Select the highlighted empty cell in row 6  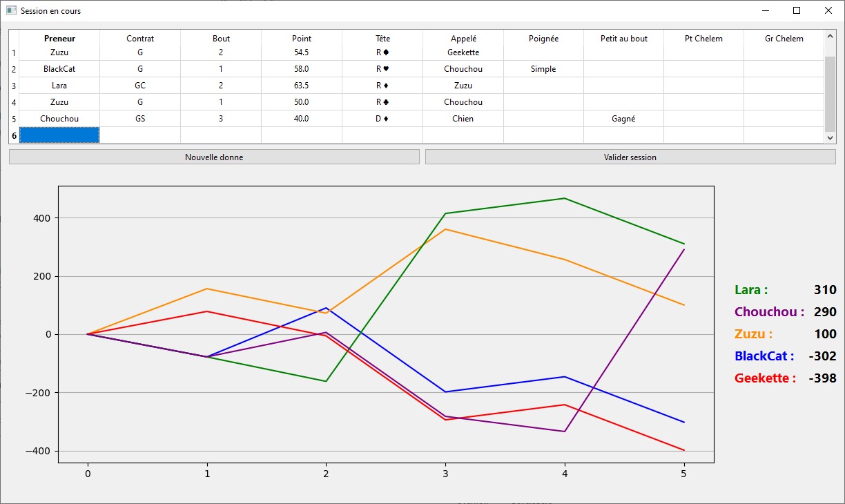(x=59, y=135)
